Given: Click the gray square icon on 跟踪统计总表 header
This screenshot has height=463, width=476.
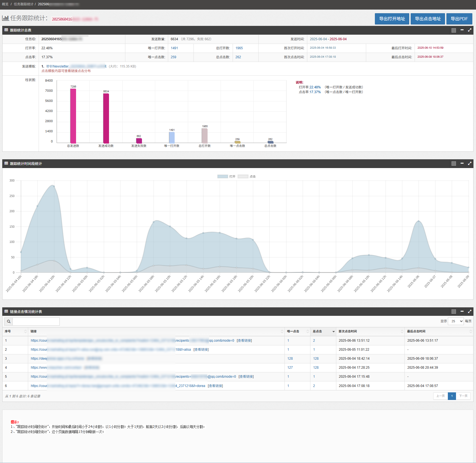Looking at the screenshot, I should 453,30.
